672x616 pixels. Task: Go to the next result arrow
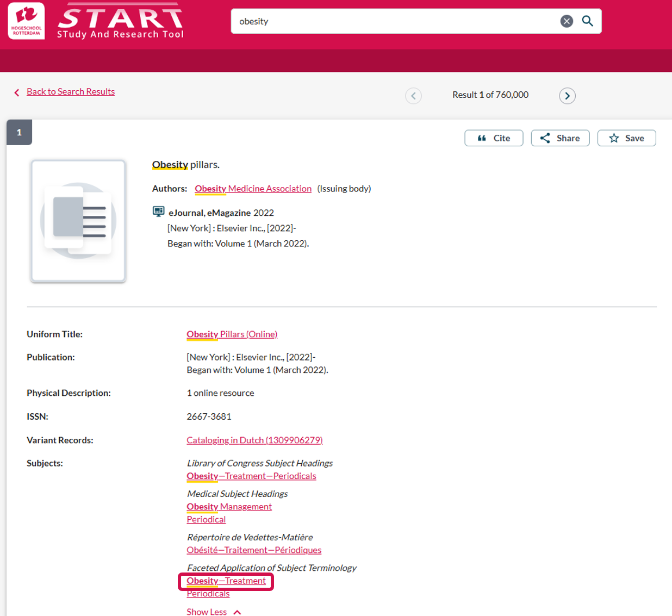pos(567,96)
